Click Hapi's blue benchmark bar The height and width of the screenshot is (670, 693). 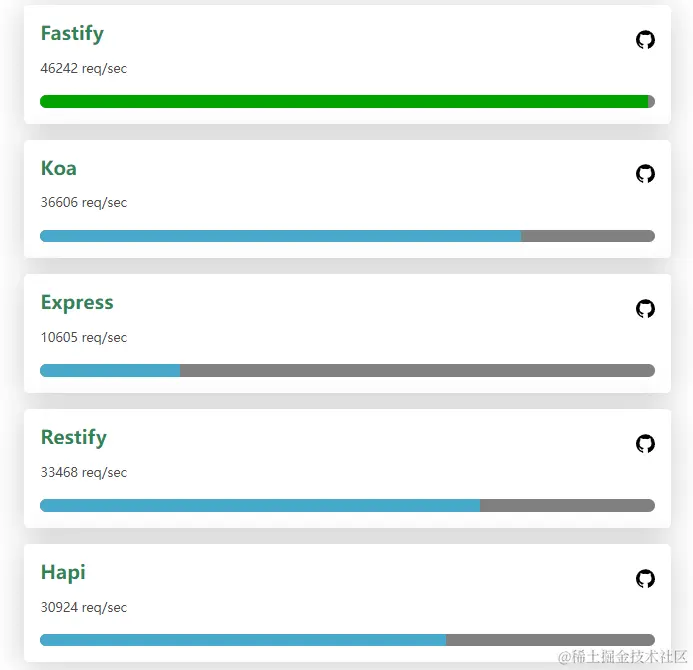pos(243,640)
